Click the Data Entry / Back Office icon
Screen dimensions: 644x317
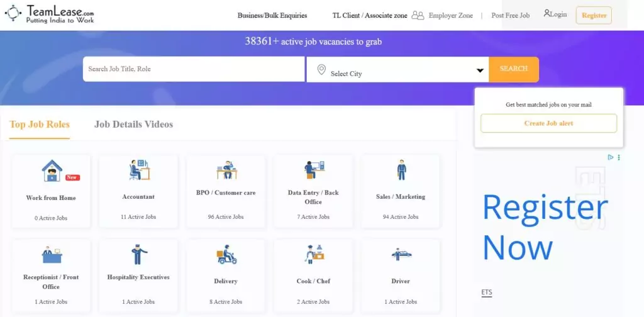point(313,170)
